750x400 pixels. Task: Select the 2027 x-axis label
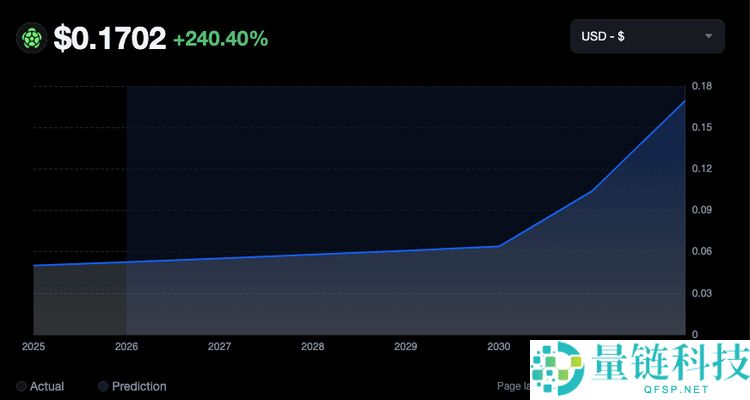pyautogui.click(x=219, y=346)
